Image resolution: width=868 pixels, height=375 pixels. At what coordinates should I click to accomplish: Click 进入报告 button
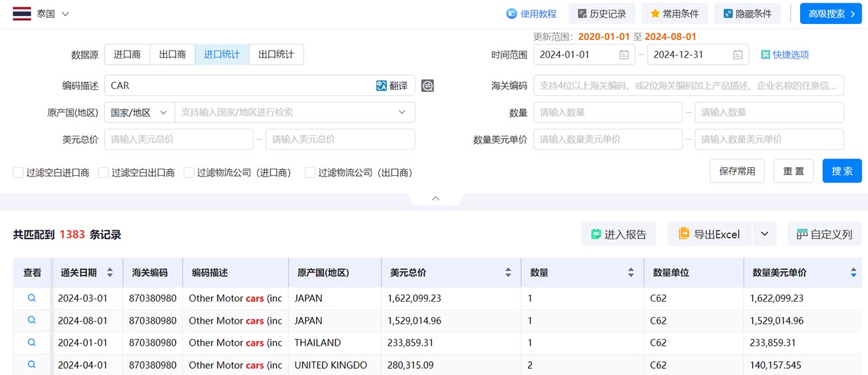(618, 234)
